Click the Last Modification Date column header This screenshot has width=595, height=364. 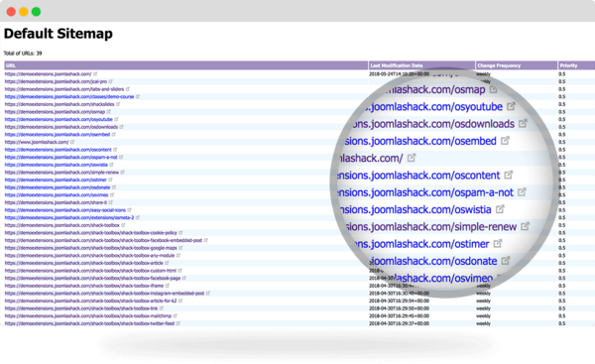coord(421,65)
